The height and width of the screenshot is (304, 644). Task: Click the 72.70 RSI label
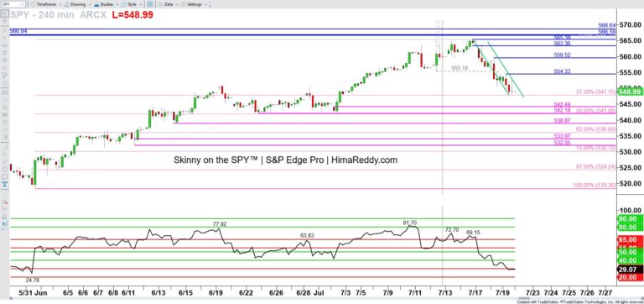tap(453, 229)
